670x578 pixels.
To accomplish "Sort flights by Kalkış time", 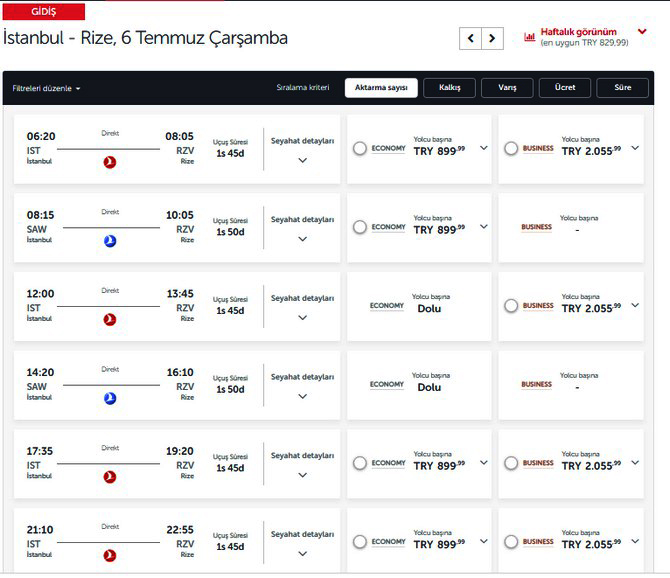I will click(449, 88).
